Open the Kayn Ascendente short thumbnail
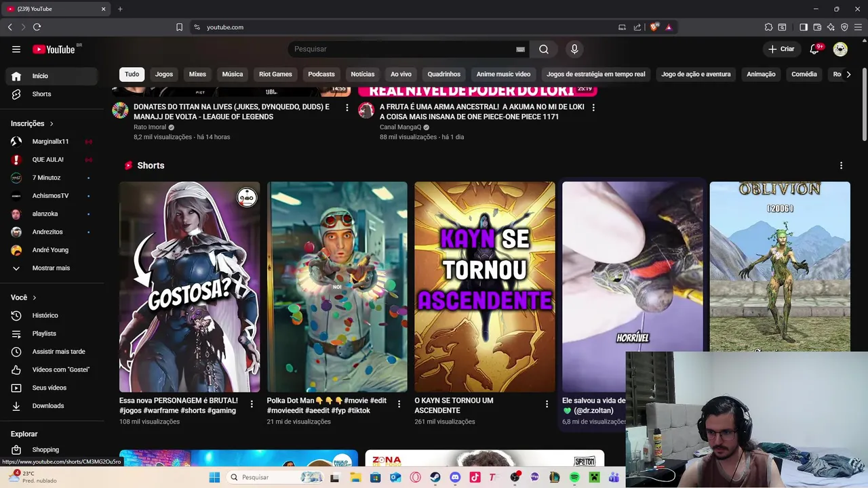Image resolution: width=868 pixels, height=488 pixels. pos(485,287)
